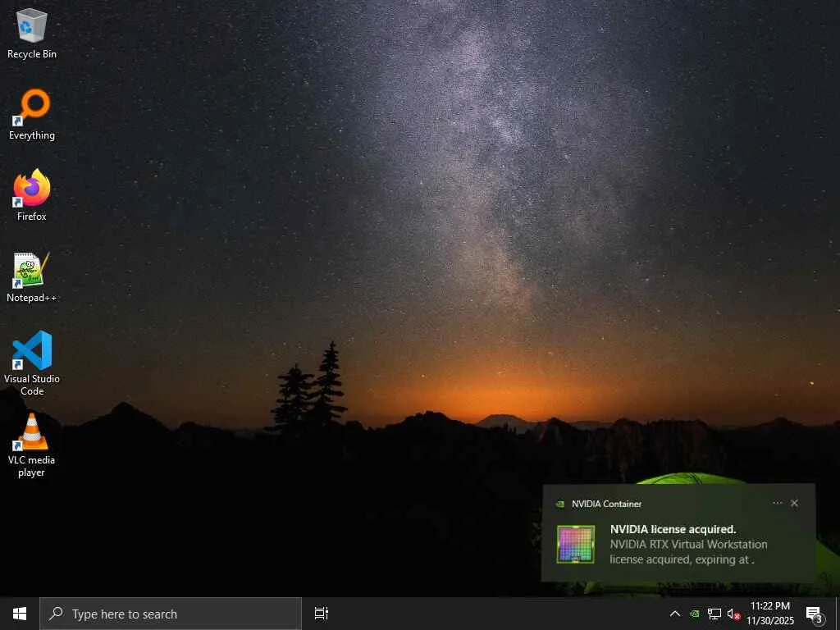This screenshot has width=840, height=630.
Task: Open the network status tray icon
Action: point(714,614)
